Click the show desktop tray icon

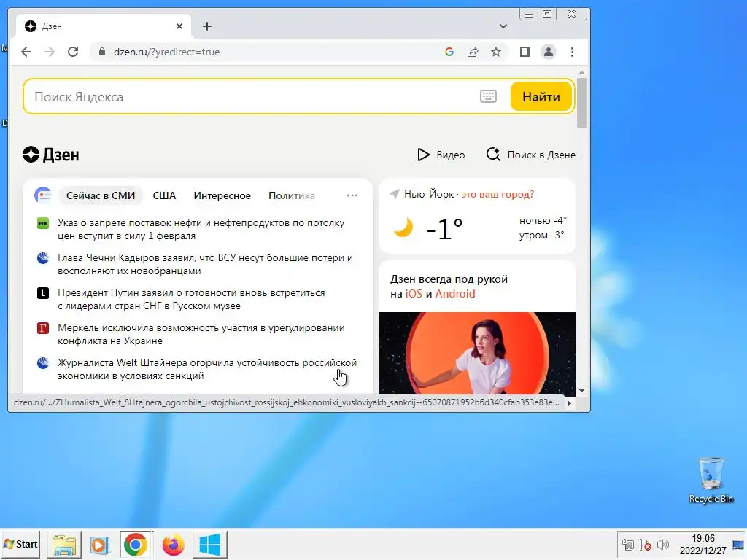pos(738,545)
